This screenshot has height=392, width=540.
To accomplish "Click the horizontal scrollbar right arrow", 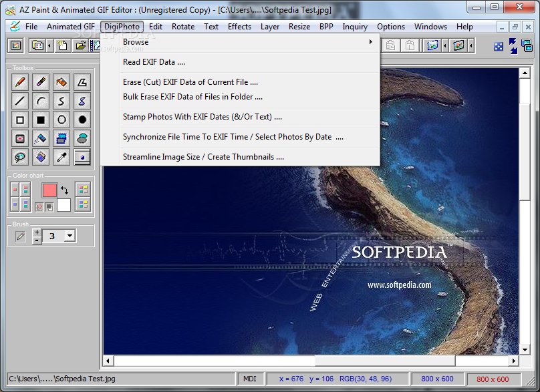I will (x=513, y=361).
